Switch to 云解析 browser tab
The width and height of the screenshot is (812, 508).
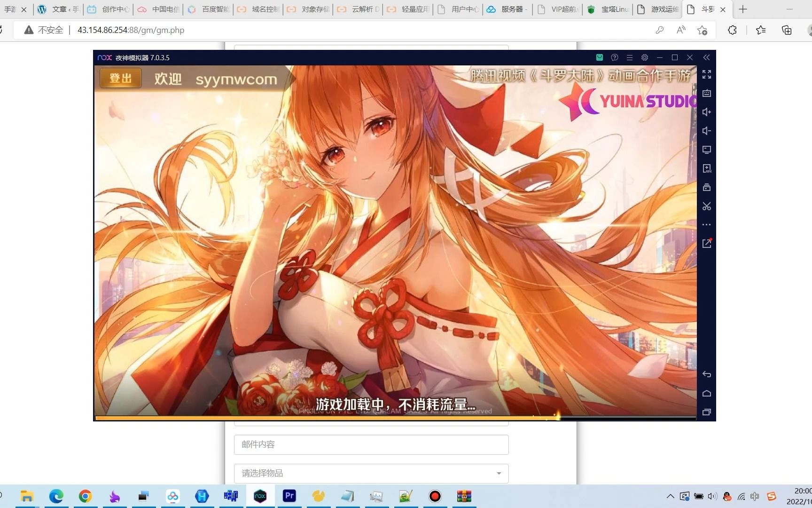358,9
